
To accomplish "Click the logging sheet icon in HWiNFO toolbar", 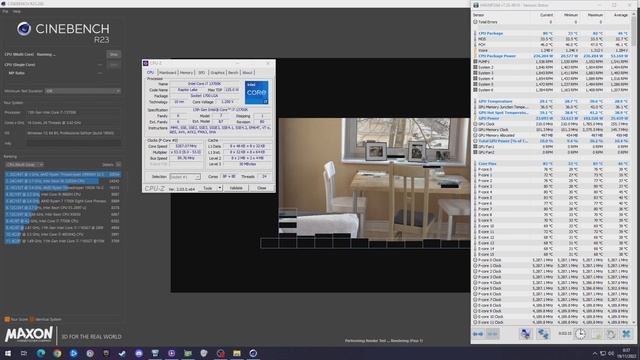I will click(x=596, y=334).
